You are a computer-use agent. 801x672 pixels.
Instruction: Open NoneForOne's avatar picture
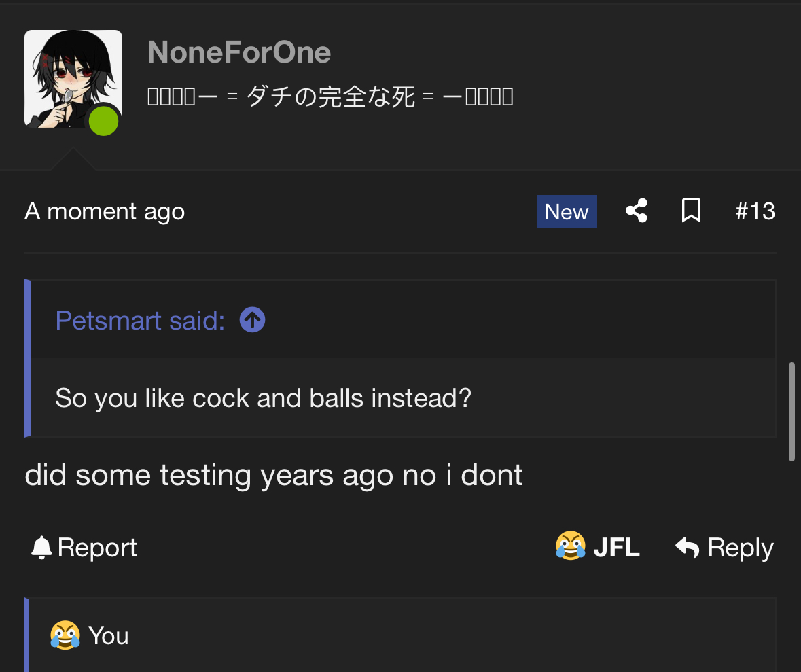(73, 79)
